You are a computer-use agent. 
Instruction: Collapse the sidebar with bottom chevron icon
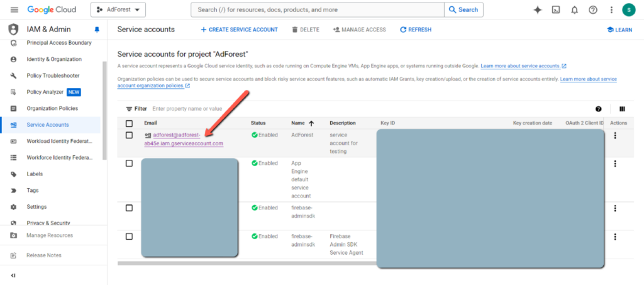[13, 275]
